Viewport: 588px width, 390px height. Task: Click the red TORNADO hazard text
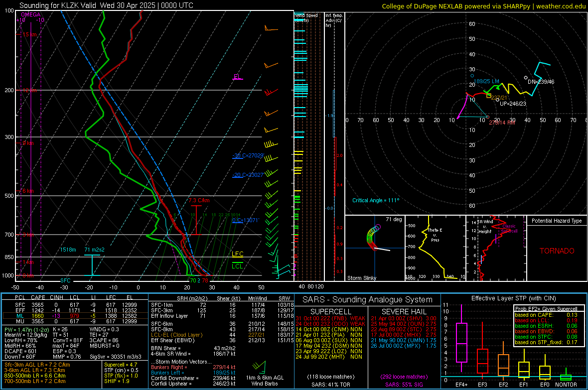557,251
